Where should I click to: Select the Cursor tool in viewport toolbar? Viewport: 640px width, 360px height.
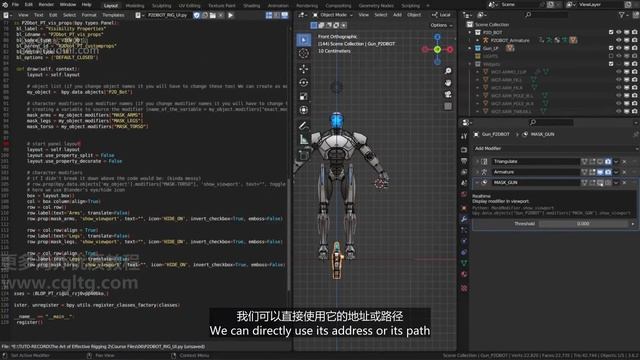point(304,53)
